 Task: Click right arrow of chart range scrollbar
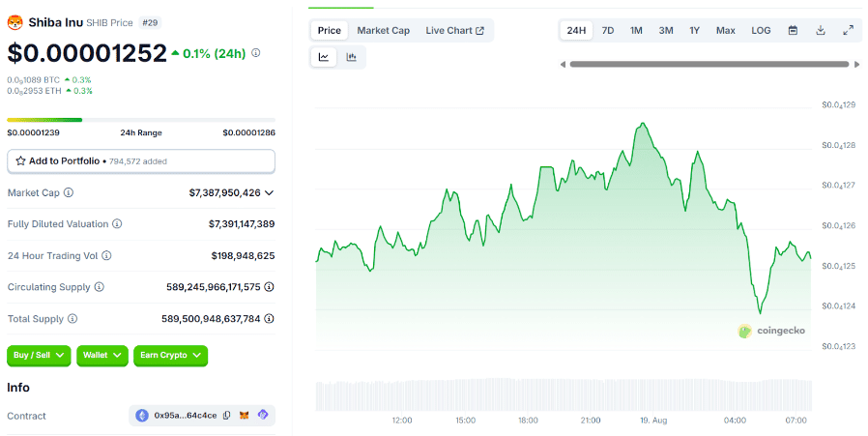click(x=857, y=65)
